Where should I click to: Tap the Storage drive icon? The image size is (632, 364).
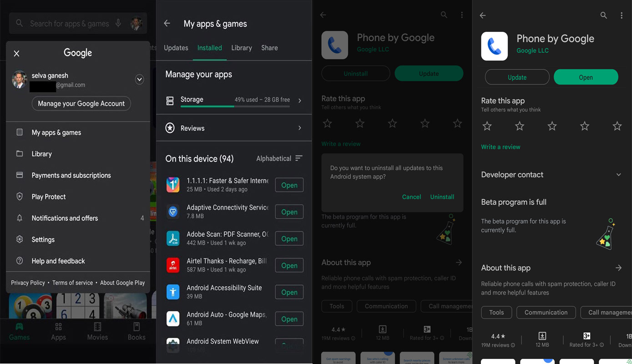(170, 101)
